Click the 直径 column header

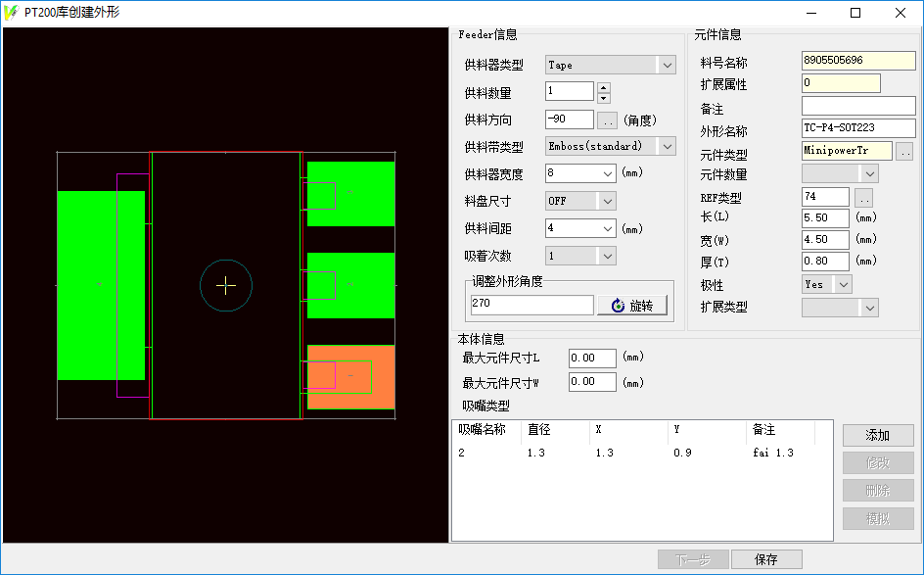555,430
